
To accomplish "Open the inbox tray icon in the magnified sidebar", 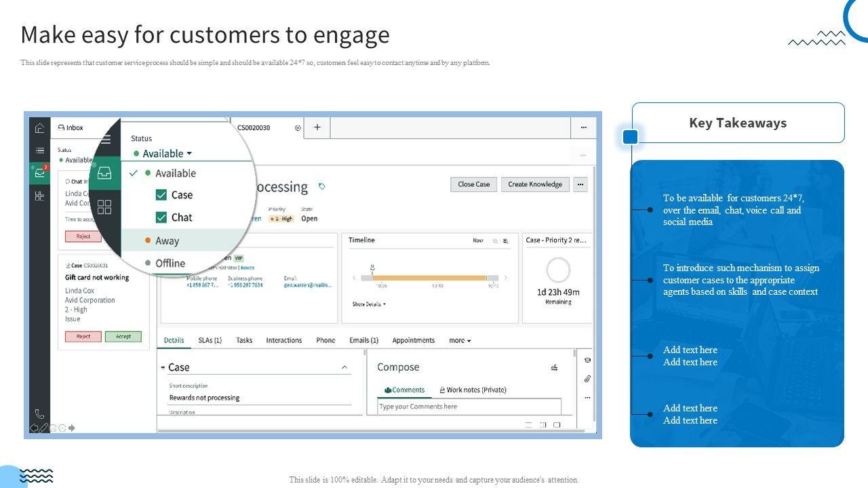I will (x=104, y=174).
